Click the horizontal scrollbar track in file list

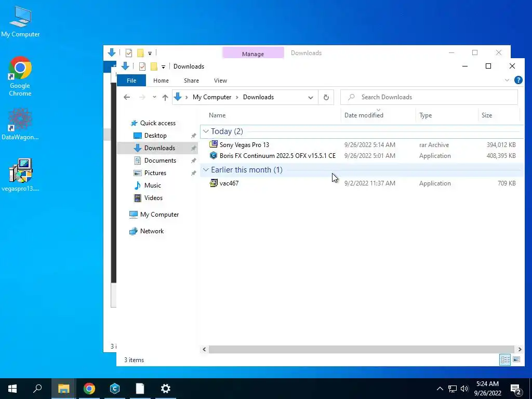tap(362, 349)
